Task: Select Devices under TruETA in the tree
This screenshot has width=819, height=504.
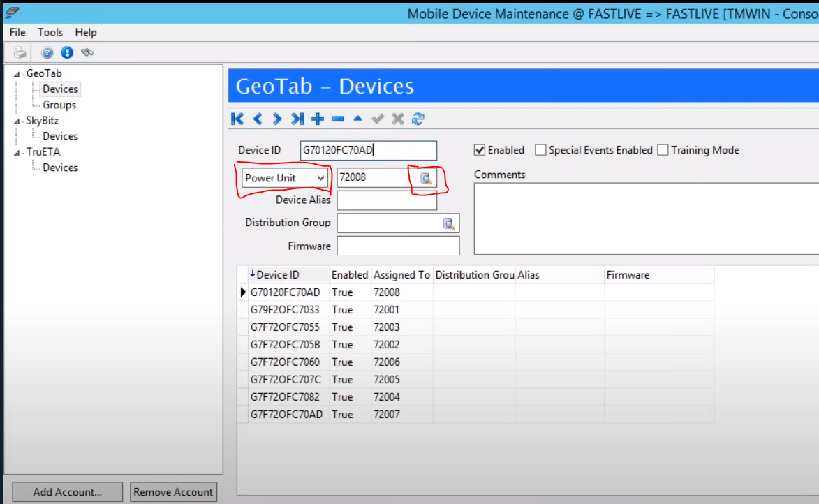Action: click(60, 168)
